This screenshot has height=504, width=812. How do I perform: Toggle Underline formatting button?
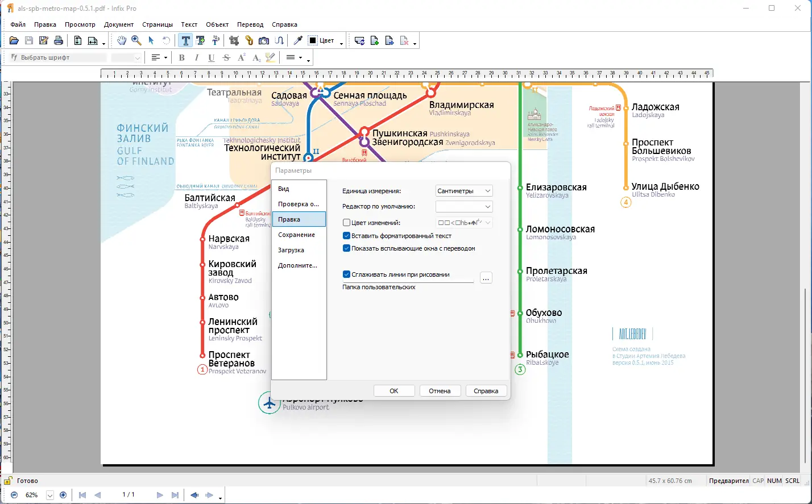pyautogui.click(x=212, y=57)
